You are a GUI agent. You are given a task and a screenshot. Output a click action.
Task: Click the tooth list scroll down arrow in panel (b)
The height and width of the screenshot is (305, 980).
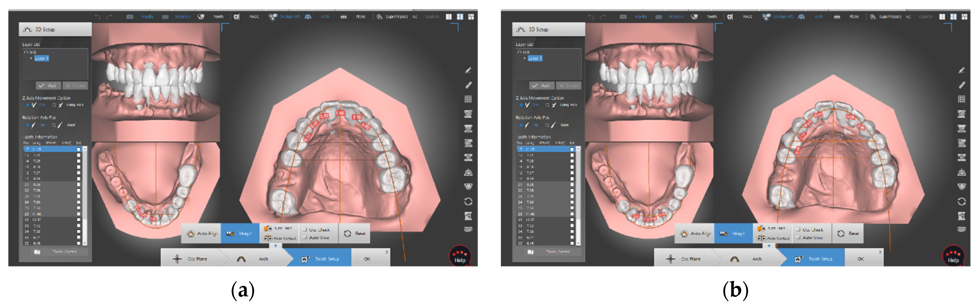pyautogui.click(x=578, y=243)
